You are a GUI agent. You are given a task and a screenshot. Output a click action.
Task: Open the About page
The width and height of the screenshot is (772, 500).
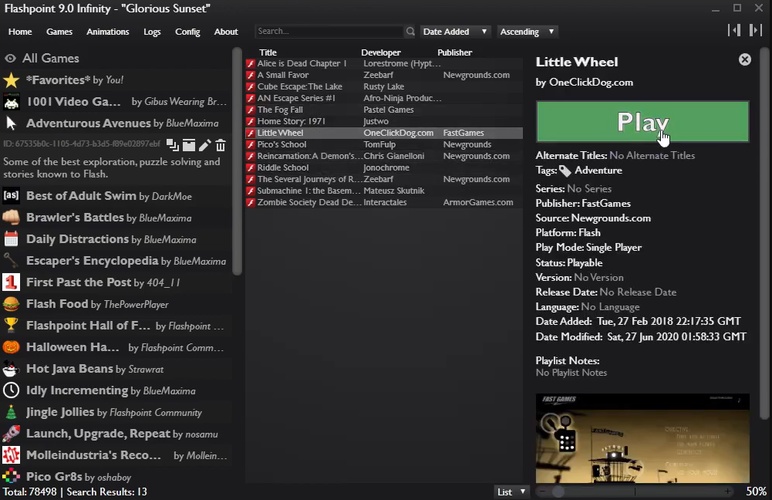click(x=226, y=31)
